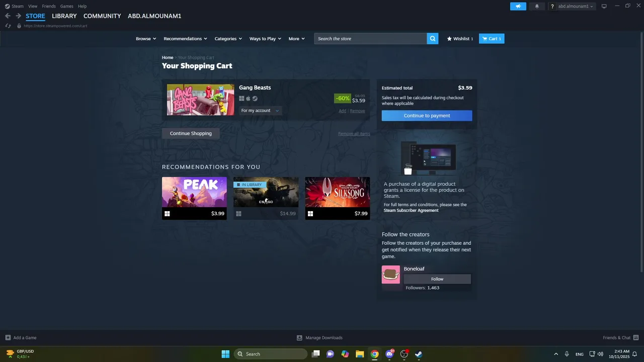Click the Windows Start button
This screenshot has width=644, height=362.
point(225,354)
